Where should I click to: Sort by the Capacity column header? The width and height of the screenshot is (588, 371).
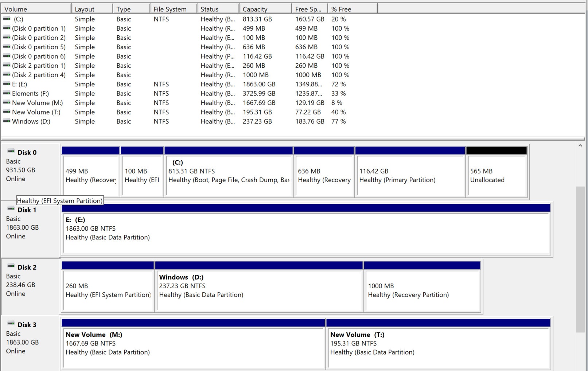tap(265, 9)
